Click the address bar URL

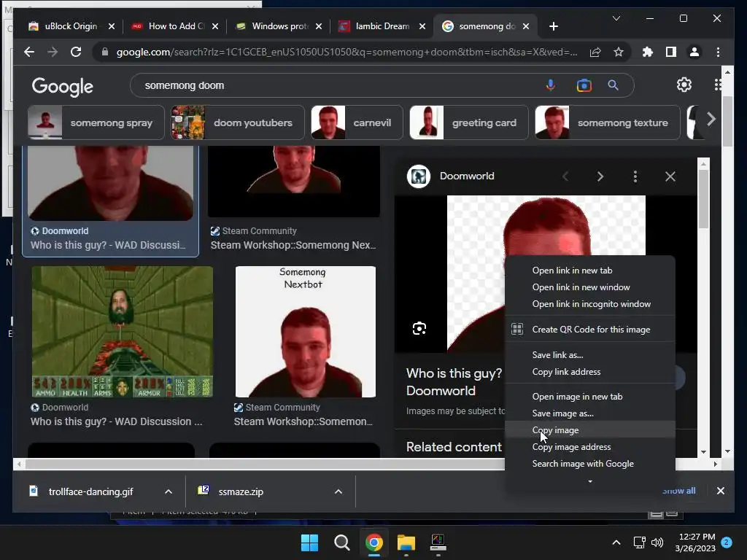click(347, 52)
